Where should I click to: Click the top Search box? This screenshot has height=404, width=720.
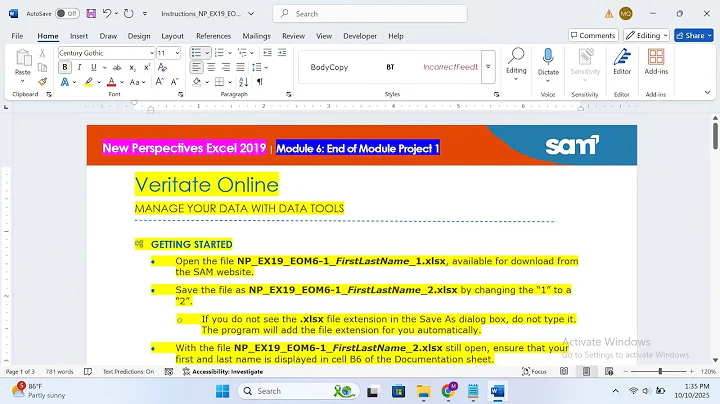[x=370, y=14]
